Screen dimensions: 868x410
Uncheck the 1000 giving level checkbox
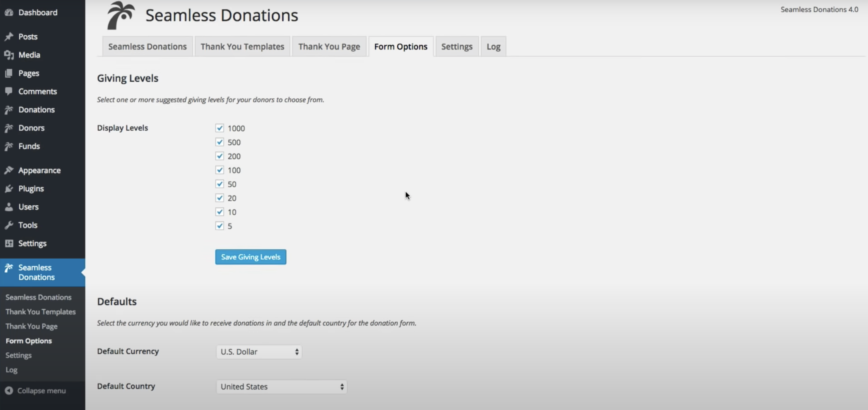(220, 128)
